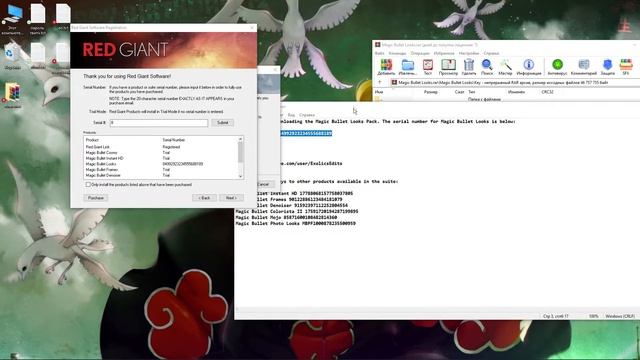Image resolution: width=640 pixels, height=360 pixels.
Task: Select Magic Bullet Instant HD row in list
Action: tap(160, 158)
